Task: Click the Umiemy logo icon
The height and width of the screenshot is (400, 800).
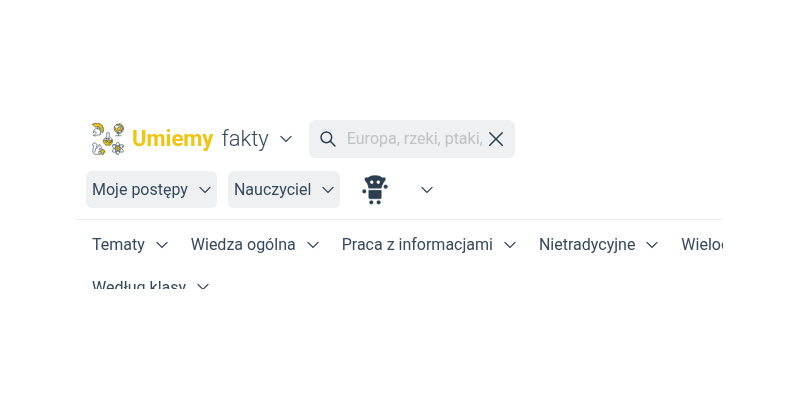Action: [x=108, y=139]
